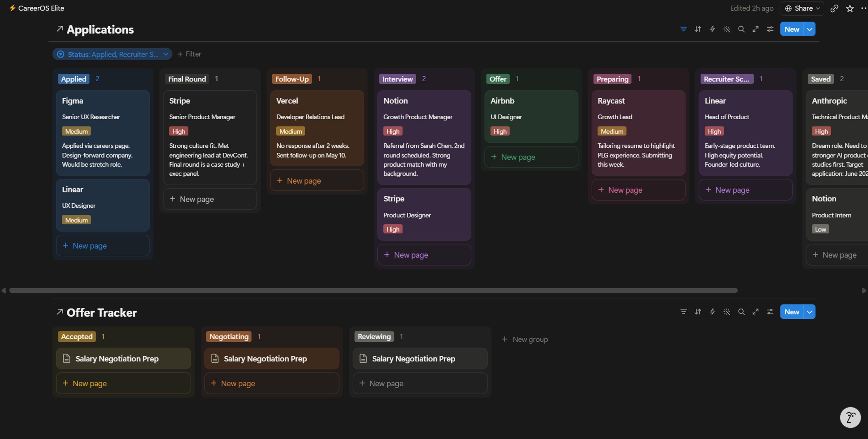This screenshot has width=868, height=439.
Task: Open Applications view settings icon
Action: pyautogui.click(x=770, y=29)
